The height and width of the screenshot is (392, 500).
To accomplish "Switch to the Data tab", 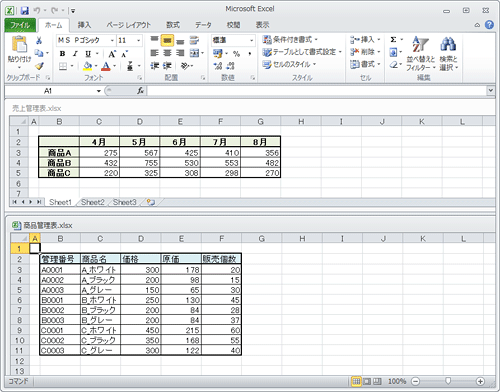I will tap(203, 25).
